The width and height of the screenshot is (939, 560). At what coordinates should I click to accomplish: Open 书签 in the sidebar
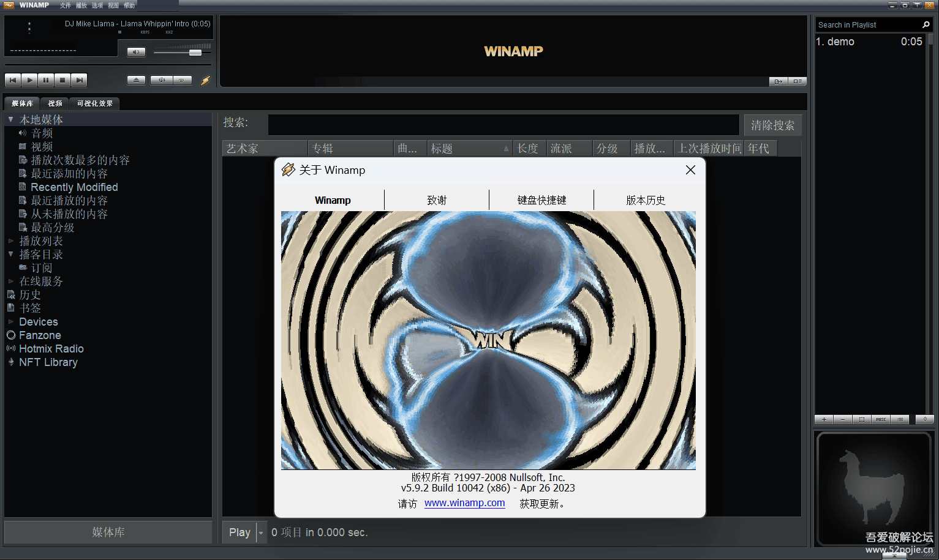[29, 308]
